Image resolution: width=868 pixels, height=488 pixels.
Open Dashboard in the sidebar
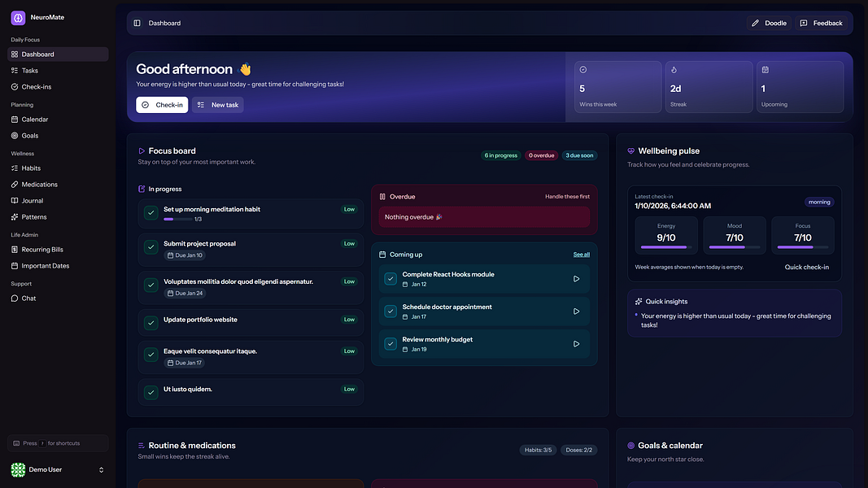pos(58,54)
